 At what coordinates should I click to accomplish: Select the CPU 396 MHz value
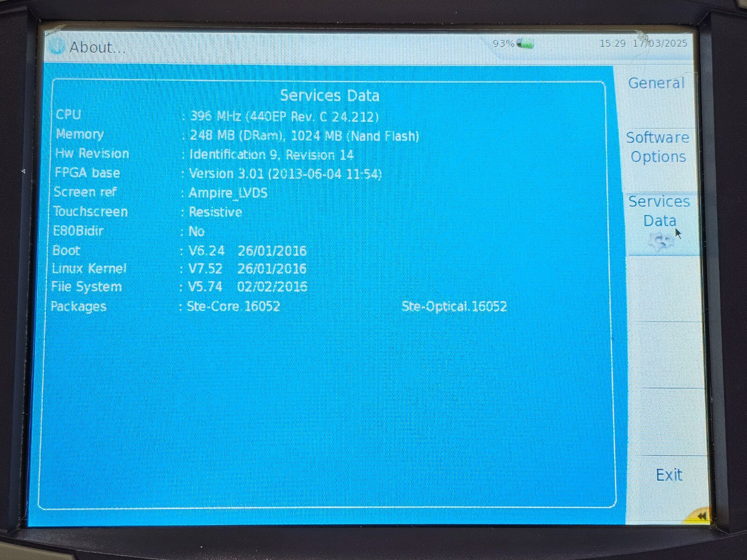coord(284,116)
